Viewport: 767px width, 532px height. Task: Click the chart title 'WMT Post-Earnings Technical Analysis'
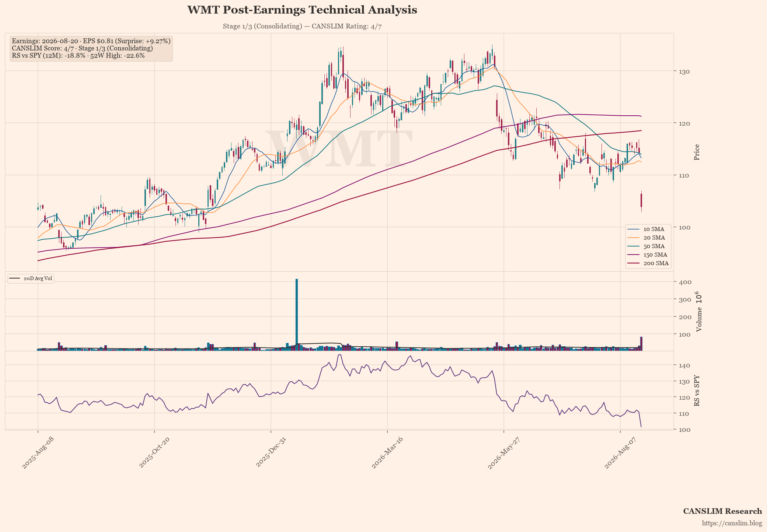[302, 10]
